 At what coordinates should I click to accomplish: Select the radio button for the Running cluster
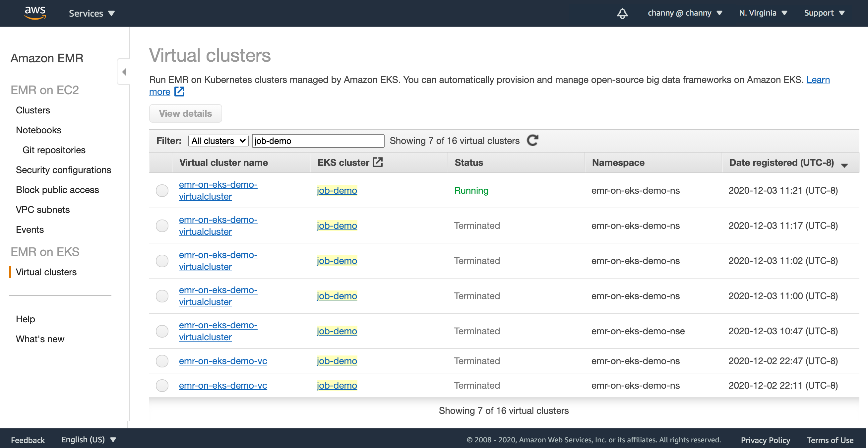pyautogui.click(x=162, y=190)
